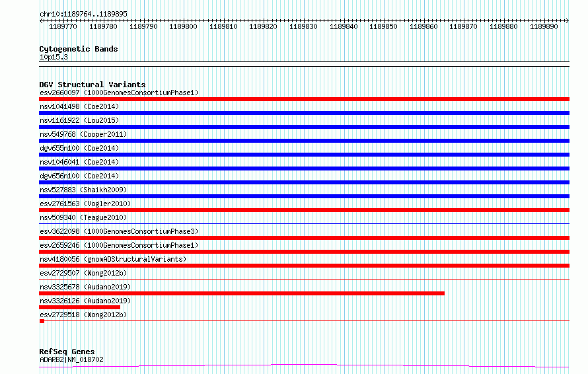The height and width of the screenshot is (374, 588).
Task: Select the 10p15.3 band label
Action: tap(54, 57)
